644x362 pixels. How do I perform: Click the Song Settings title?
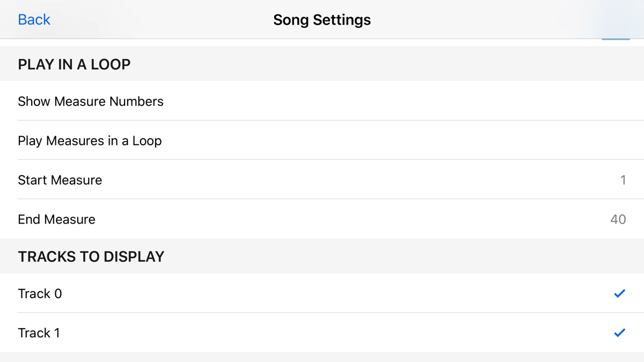click(x=321, y=20)
